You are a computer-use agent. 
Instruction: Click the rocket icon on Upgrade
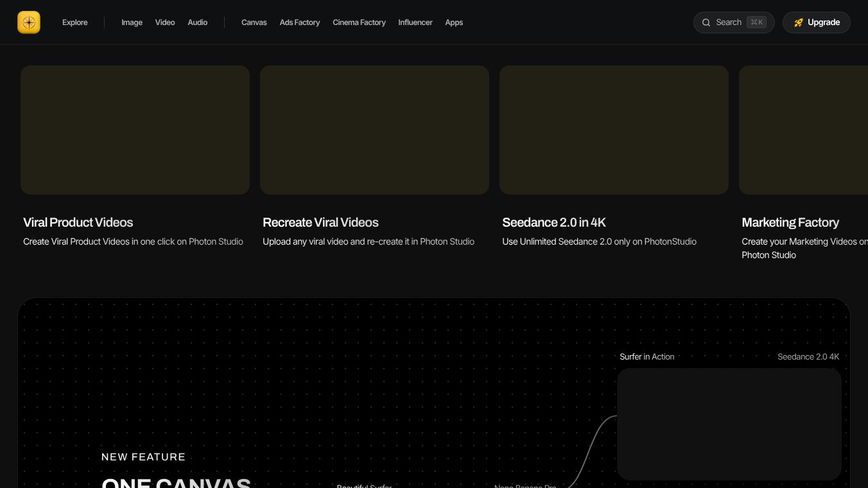pyautogui.click(x=799, y=22)
